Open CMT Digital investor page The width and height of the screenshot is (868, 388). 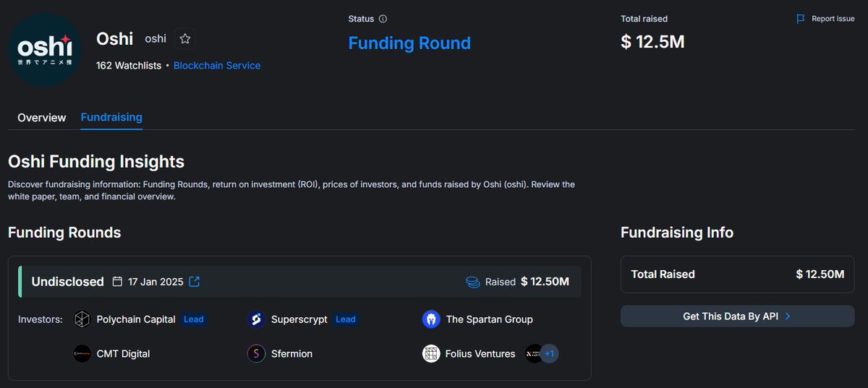point(124,354)
